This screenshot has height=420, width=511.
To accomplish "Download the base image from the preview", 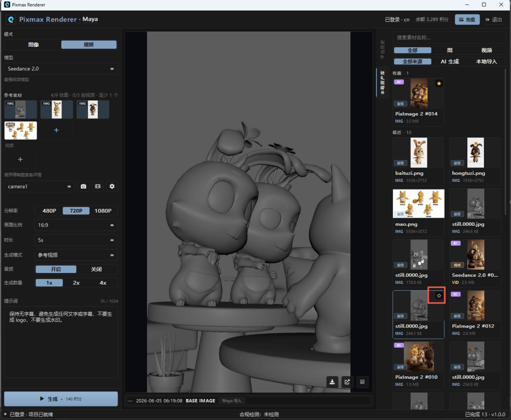I will tap(332, 382).
